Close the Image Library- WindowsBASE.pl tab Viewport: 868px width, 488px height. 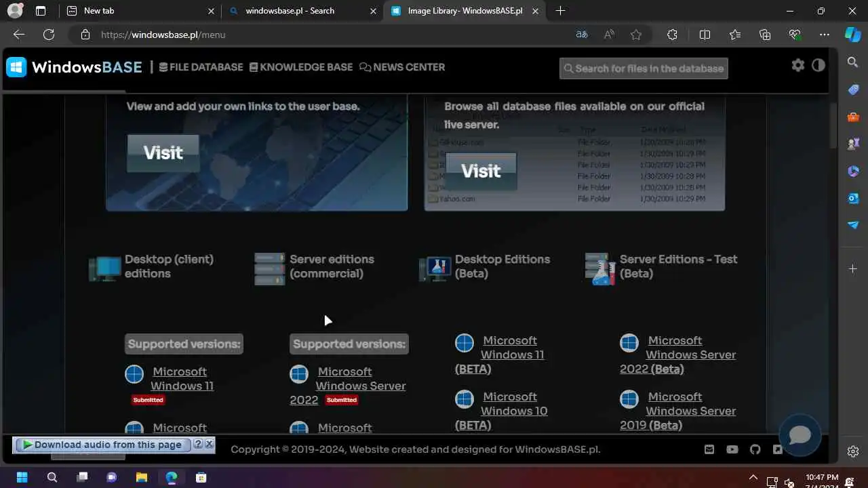(536, 11)
